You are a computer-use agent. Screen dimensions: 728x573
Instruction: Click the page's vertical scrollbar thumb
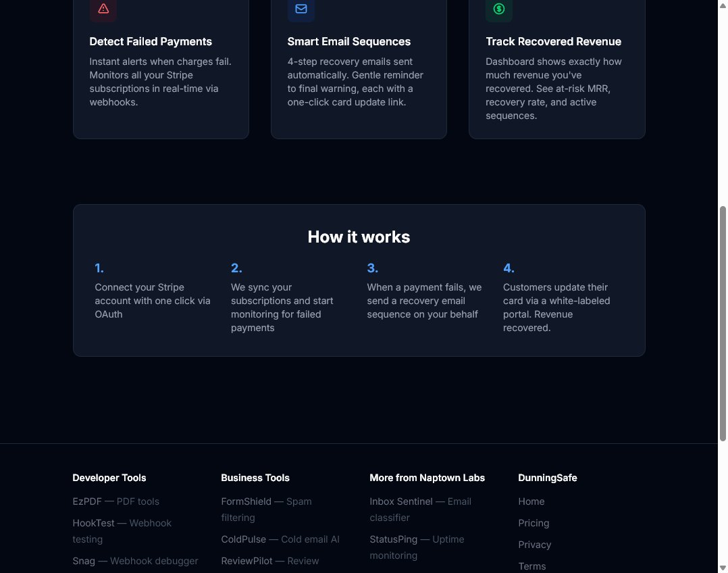tap(723, 323)
